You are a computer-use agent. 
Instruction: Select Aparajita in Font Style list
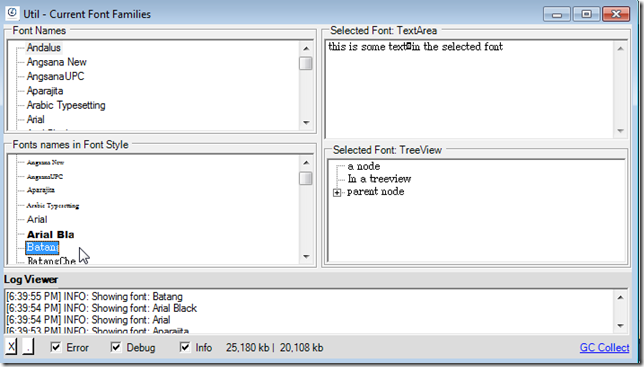(x=41, y=190)
